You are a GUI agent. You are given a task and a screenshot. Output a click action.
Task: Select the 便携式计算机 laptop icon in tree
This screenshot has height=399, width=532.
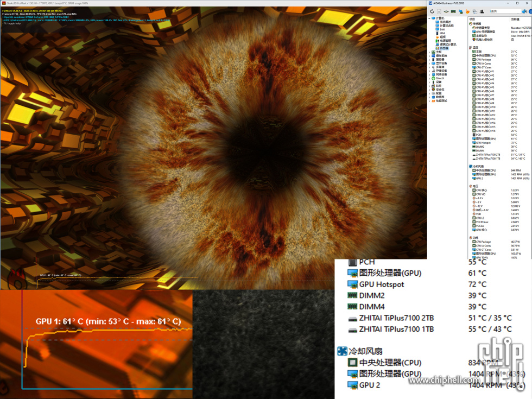point(438,45)
